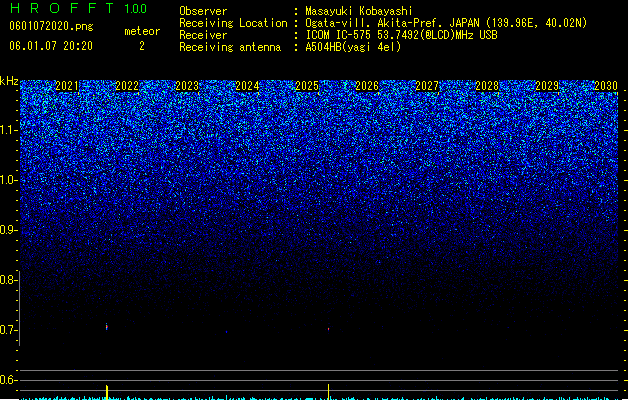Click the meteor count value 2
This screenshot has height=400, width=629.
point(142,46)
